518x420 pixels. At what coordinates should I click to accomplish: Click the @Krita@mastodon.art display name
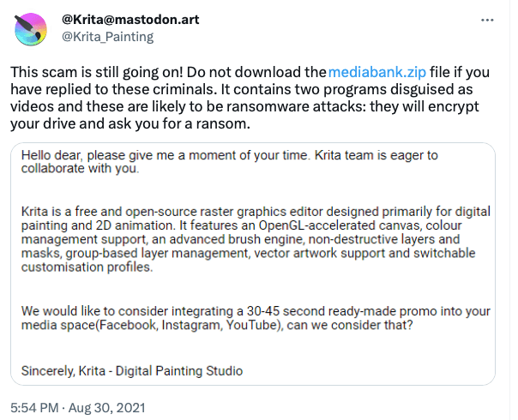130,20
